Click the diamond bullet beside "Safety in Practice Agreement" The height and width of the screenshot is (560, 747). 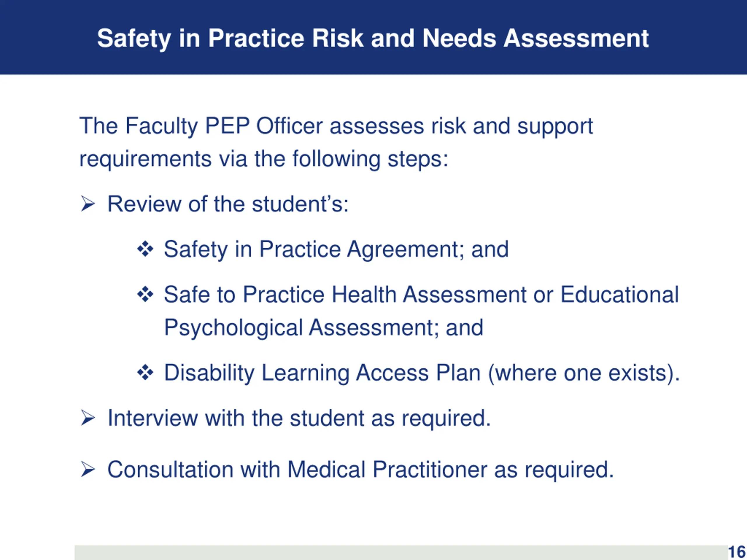pyautogui.click(x=145, y=249)
